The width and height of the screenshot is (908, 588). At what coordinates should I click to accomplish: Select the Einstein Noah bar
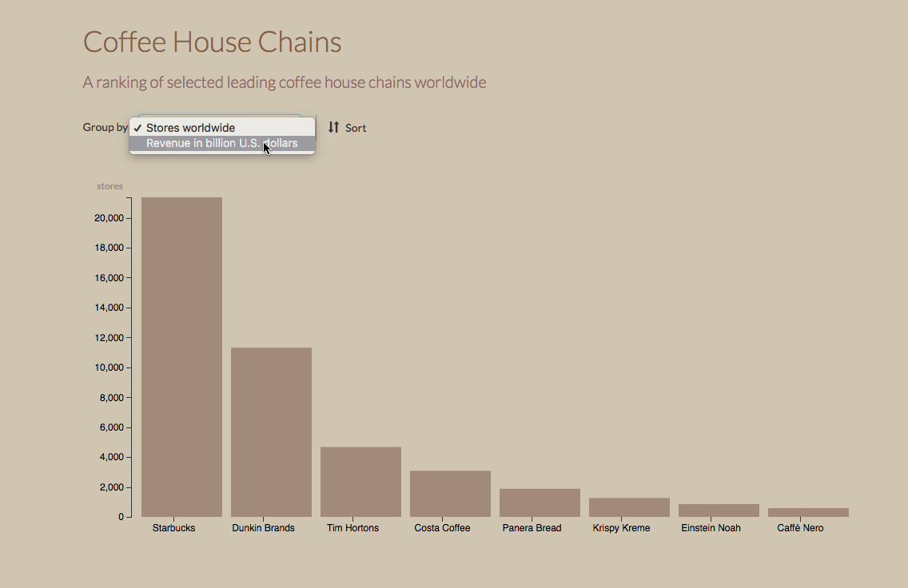(x=719, y=511)
